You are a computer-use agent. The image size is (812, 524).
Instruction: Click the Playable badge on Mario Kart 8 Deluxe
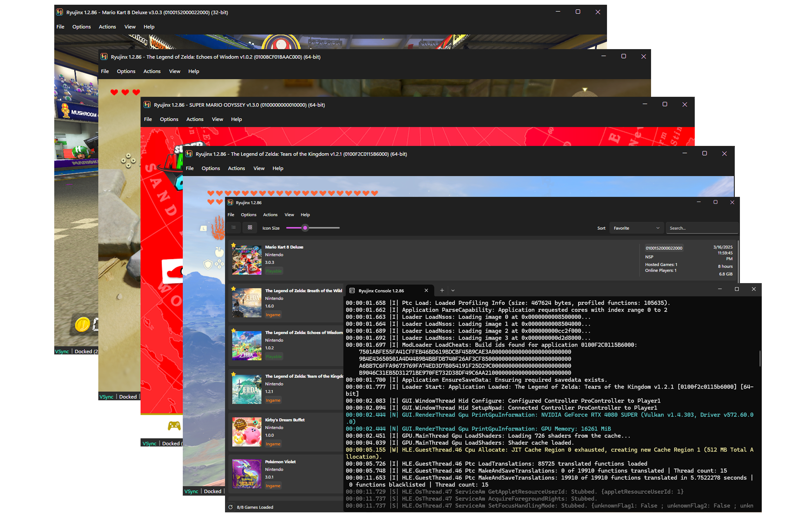274,271
